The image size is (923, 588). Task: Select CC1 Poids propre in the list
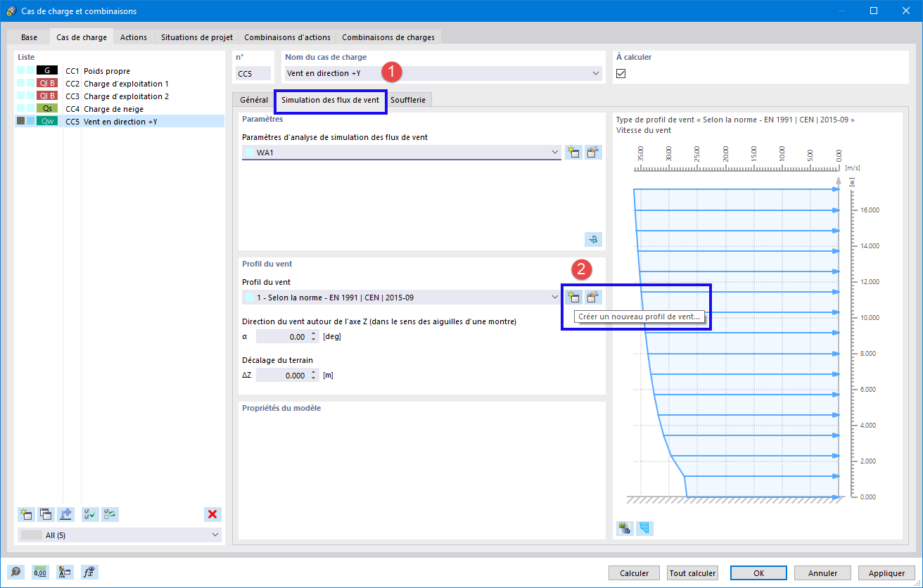click(120, 71)
